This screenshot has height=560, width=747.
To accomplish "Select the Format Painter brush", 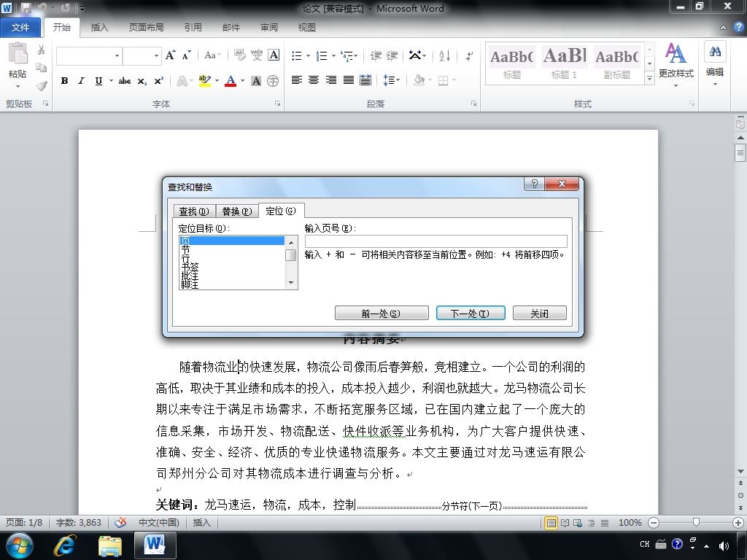I will [x=42, y=86].
